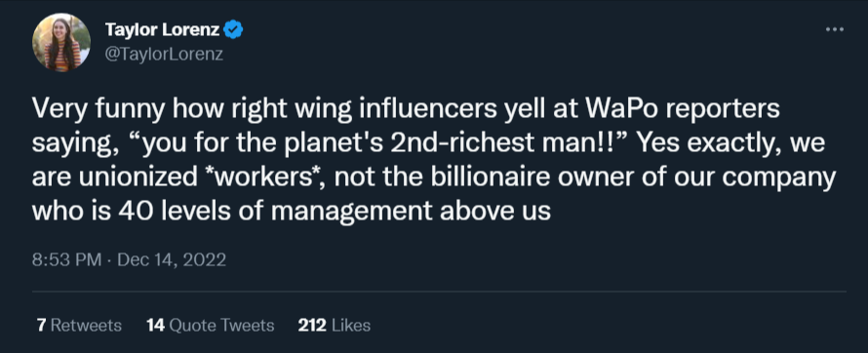Click the blue verified checkmark badge

coord(233,29)
